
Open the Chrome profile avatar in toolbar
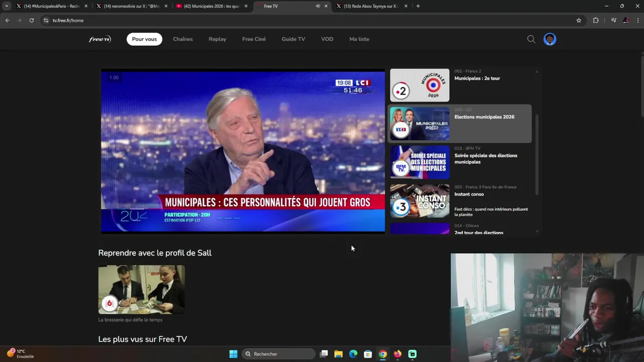click(625, 20)
